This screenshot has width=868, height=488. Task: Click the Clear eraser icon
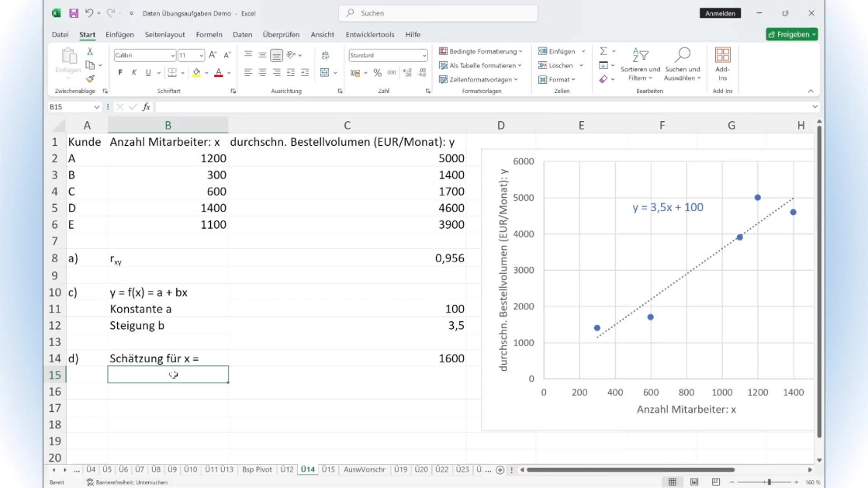point(603,79)
